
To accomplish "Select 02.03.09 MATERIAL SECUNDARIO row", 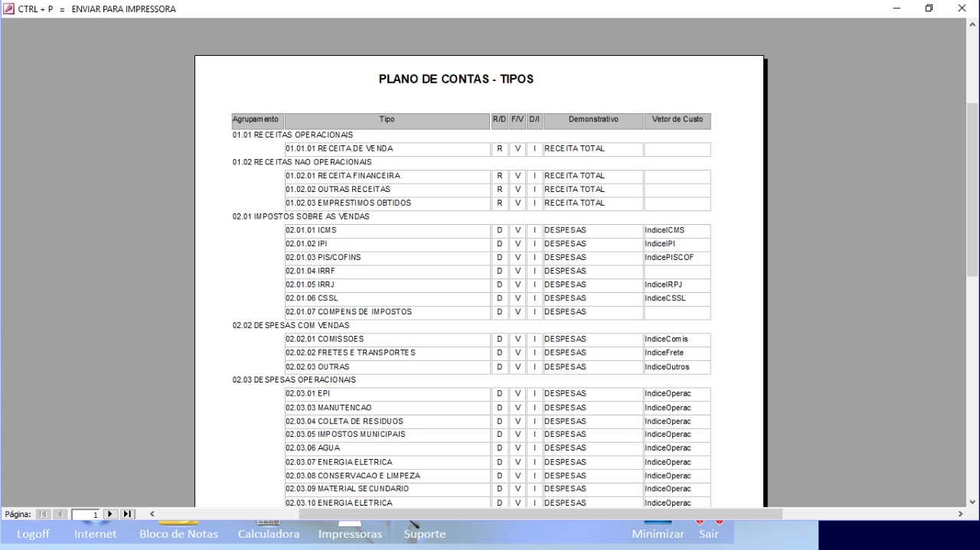I will coord(498,489).
